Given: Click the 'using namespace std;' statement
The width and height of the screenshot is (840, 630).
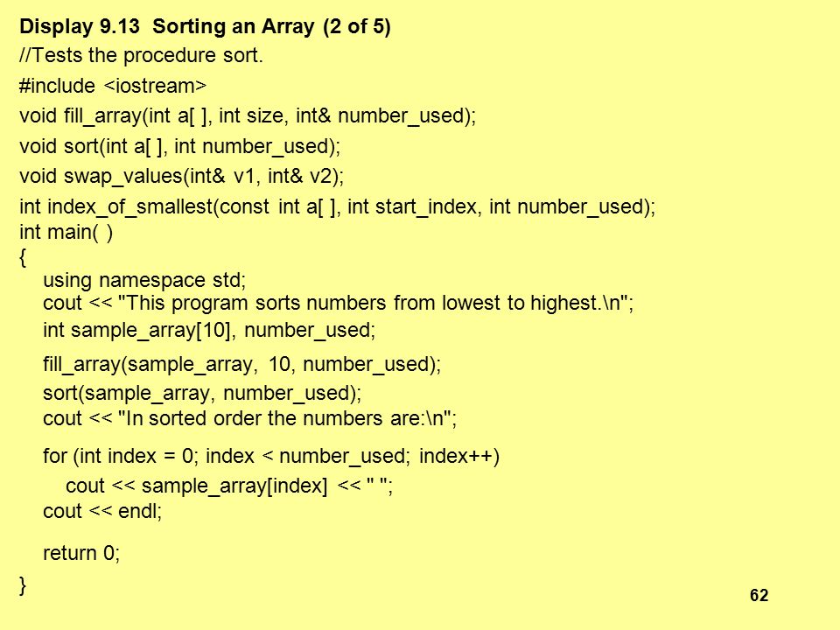Looking at the screenshot, I should pyautogui.click(x=144, y=280).
